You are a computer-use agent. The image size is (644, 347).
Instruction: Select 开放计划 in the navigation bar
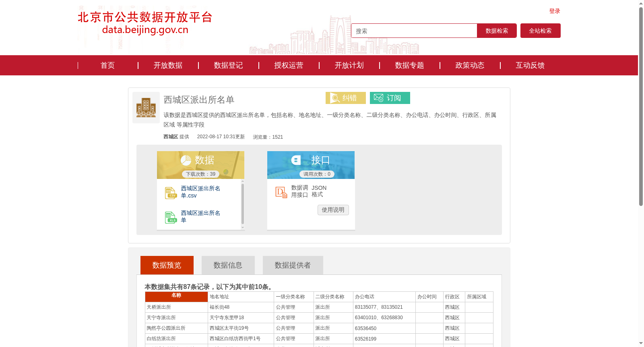point(349,65)
